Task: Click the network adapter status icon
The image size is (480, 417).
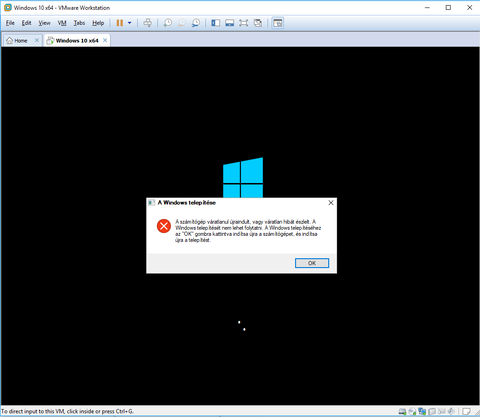Action: click(422, 411)
